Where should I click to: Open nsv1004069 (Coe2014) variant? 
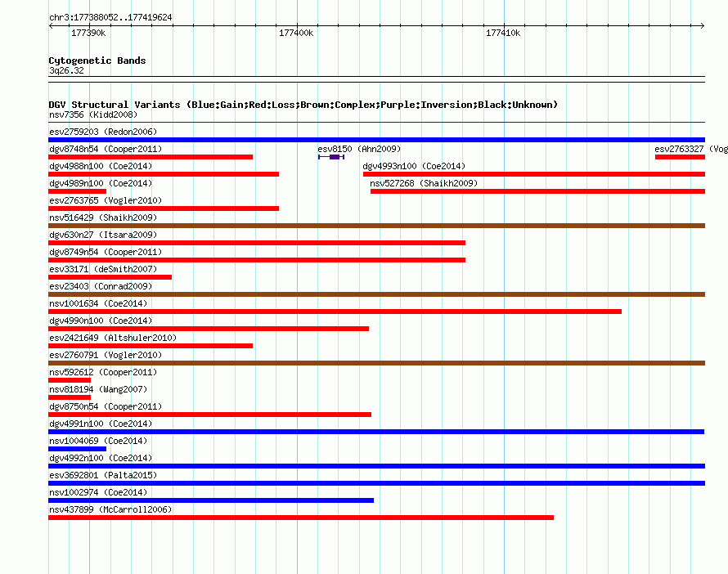pyautogui.click(x=98, y=441)
